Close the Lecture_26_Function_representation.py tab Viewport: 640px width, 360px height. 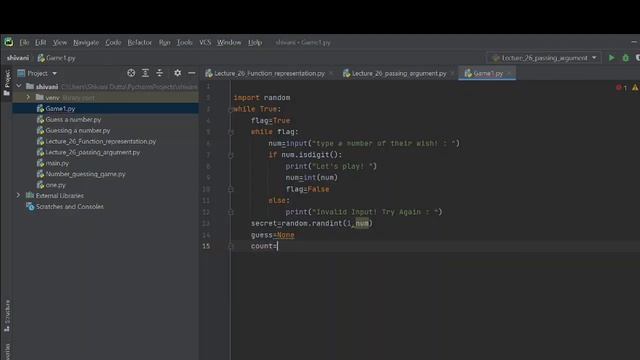pyautogui.click(x=331, y=73)
